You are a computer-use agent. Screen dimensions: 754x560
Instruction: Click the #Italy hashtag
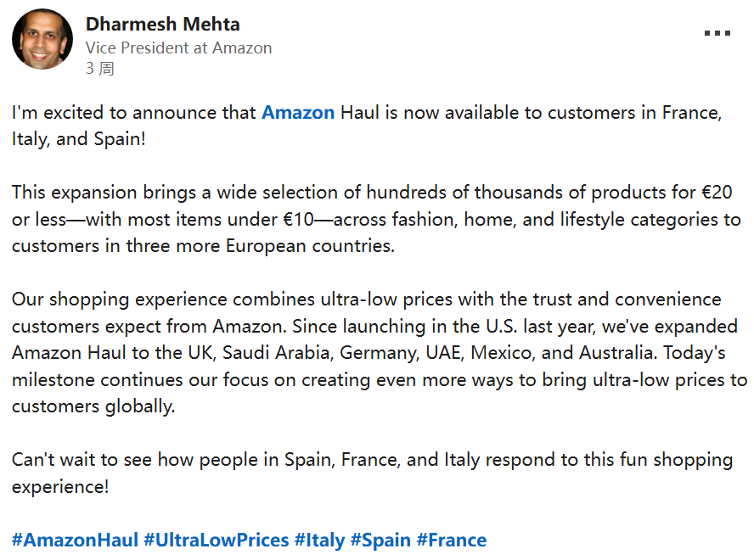[x=319, y=540]
